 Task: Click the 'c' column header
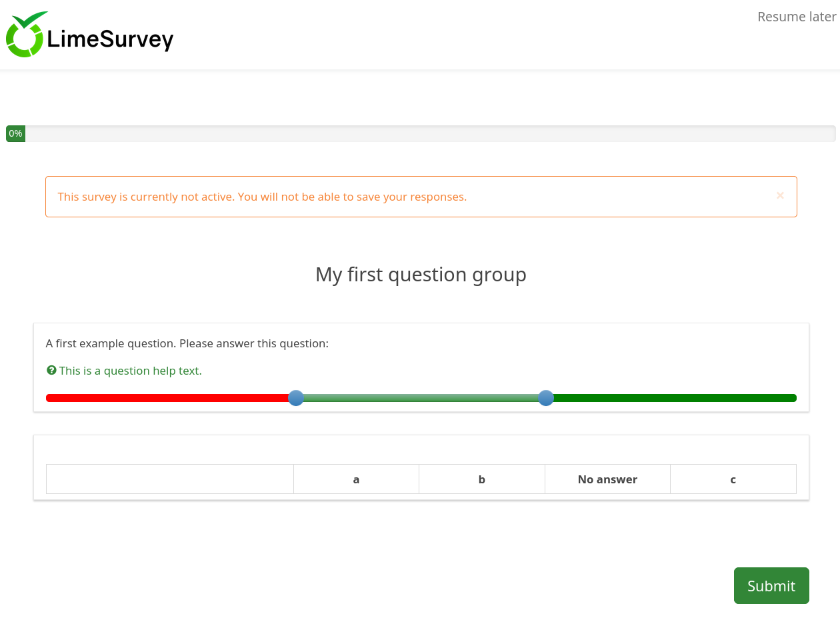click(733, 479)
